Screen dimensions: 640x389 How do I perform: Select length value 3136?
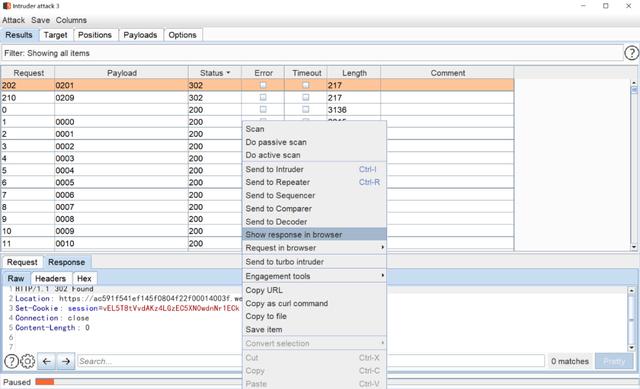tap(337, 110)
